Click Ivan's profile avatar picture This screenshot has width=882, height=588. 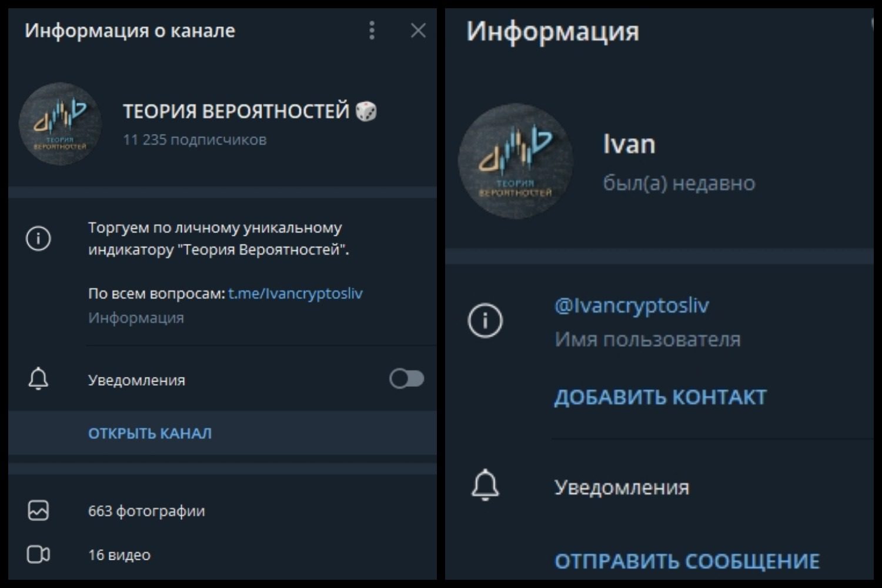point(516,162)
